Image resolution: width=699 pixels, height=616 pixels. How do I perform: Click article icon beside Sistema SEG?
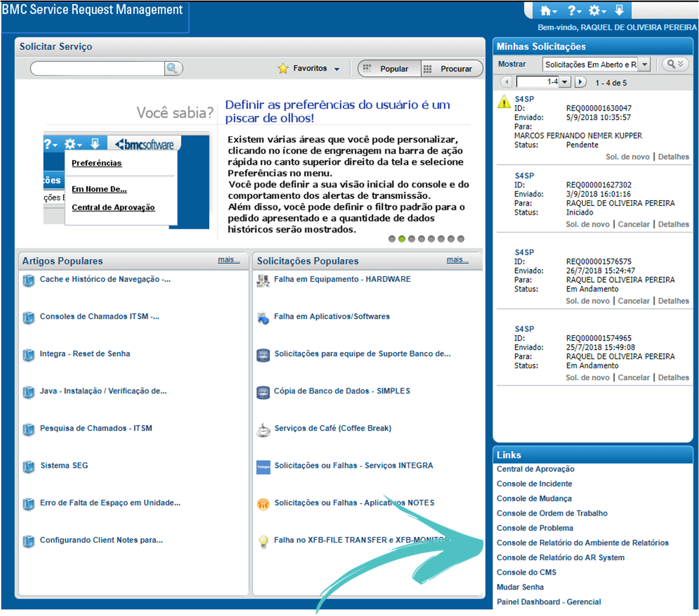click(x=28, y=467)
